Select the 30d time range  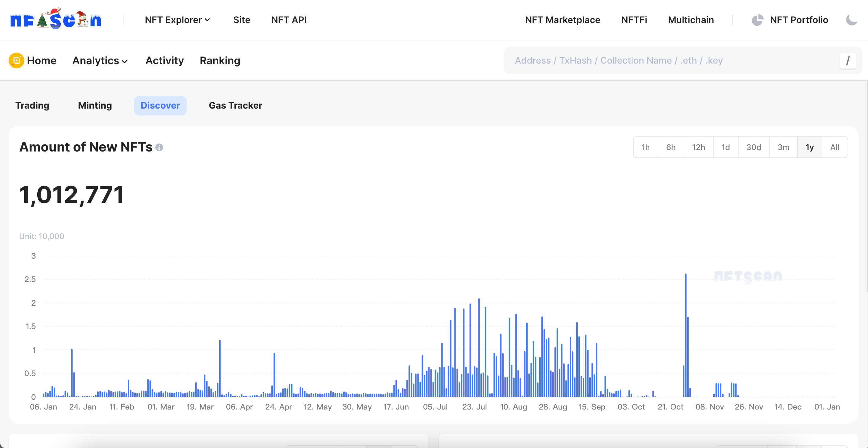click(x=753, y=147)
